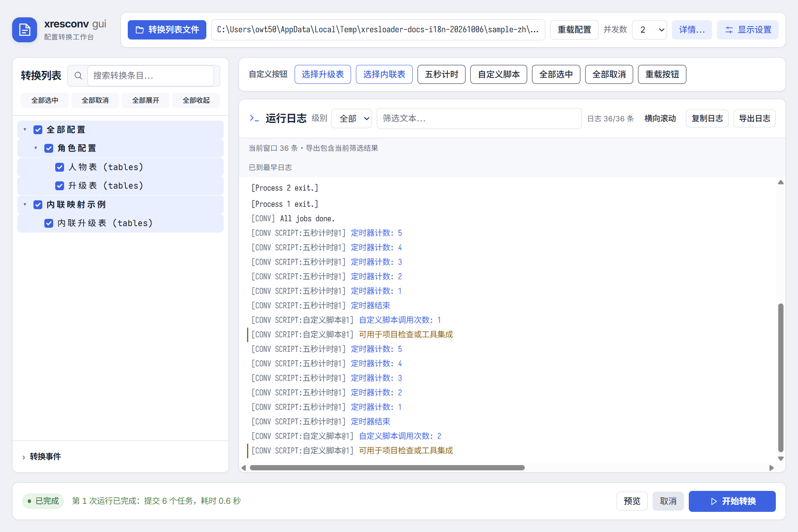The image size is (798, 532).
Task: Uncheck the 角色配置 checkbox
Action: 49,148
